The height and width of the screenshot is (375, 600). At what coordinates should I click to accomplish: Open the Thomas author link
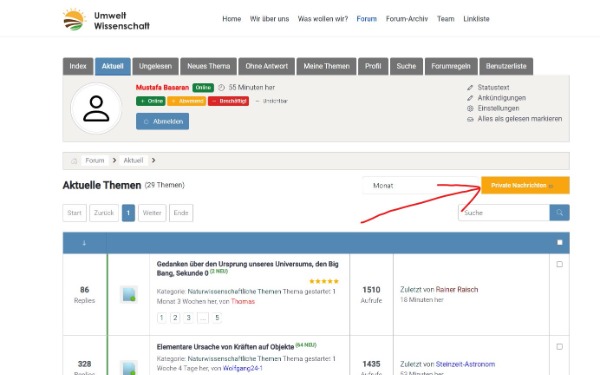[x=243, y=302]
